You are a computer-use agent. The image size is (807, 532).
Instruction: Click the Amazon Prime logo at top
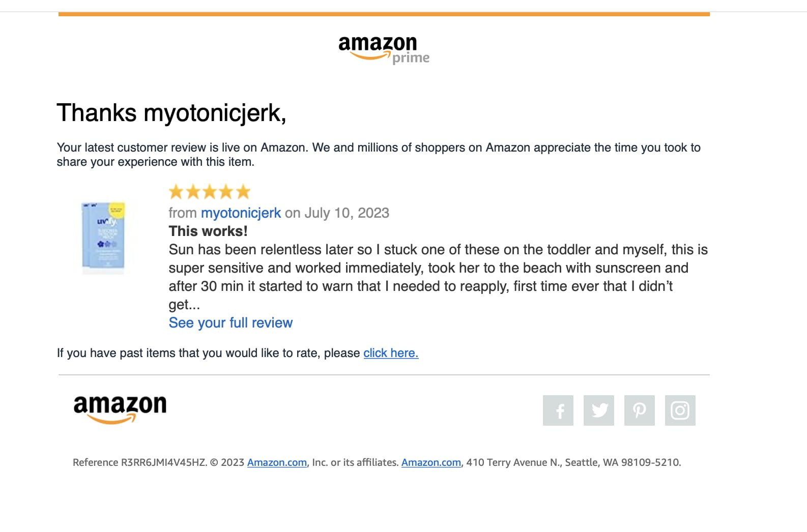click(384, 50)
